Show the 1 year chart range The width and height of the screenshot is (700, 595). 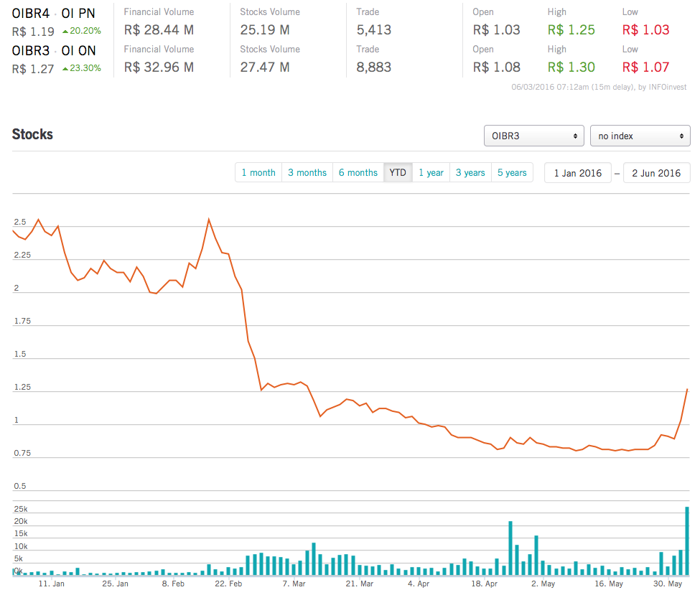click(431, 172)
